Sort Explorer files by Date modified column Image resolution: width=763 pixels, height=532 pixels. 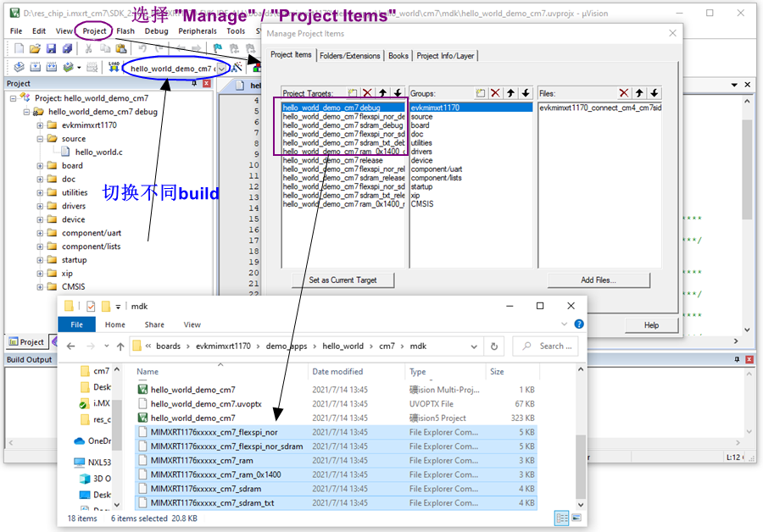pyautogui.click(x=337, y=372)
